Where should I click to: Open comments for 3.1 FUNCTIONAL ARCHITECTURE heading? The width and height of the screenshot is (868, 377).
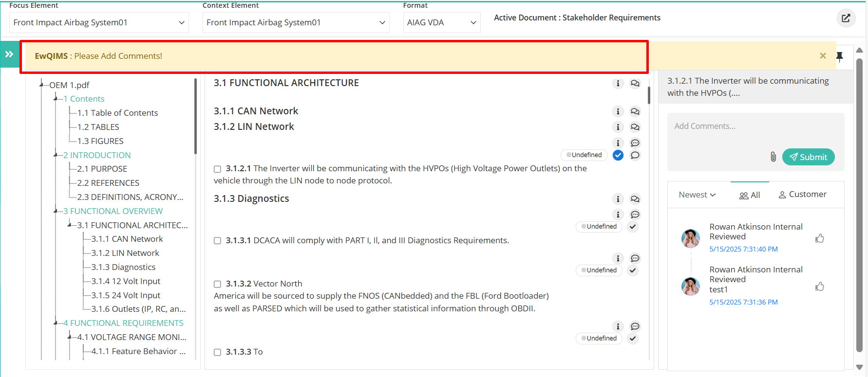click(635, 83)
